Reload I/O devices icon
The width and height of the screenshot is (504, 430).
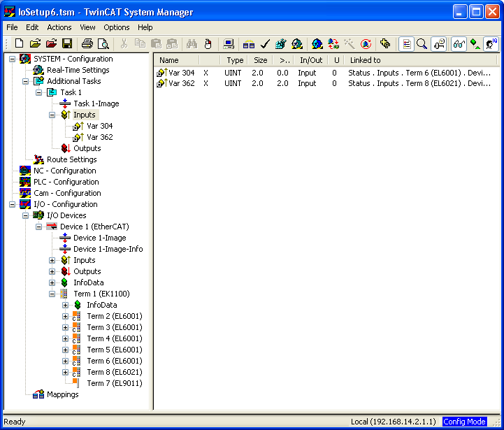(333, 43)
